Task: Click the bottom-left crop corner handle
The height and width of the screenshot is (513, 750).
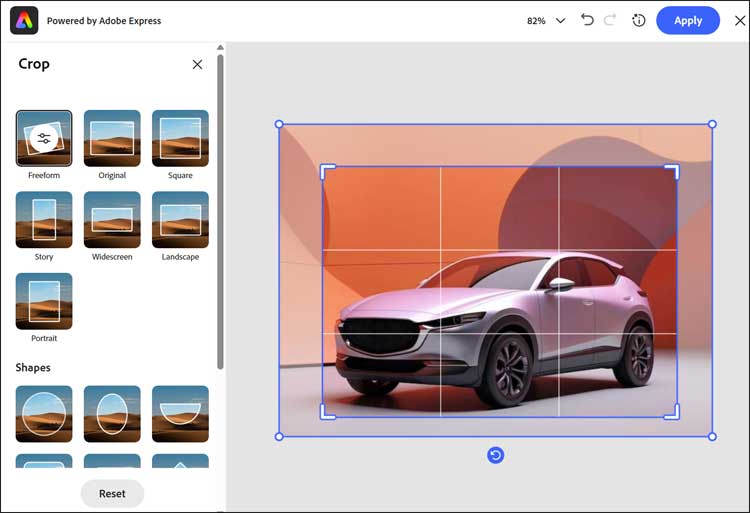Action: pyautogui.click(x=327, y=412)
